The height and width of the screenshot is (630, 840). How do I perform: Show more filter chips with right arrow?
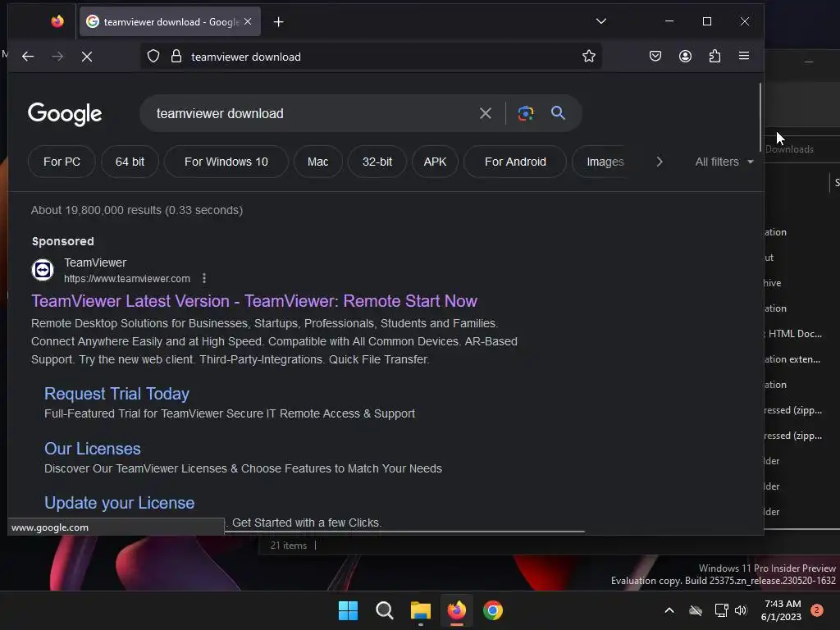[x=660, y=162]
